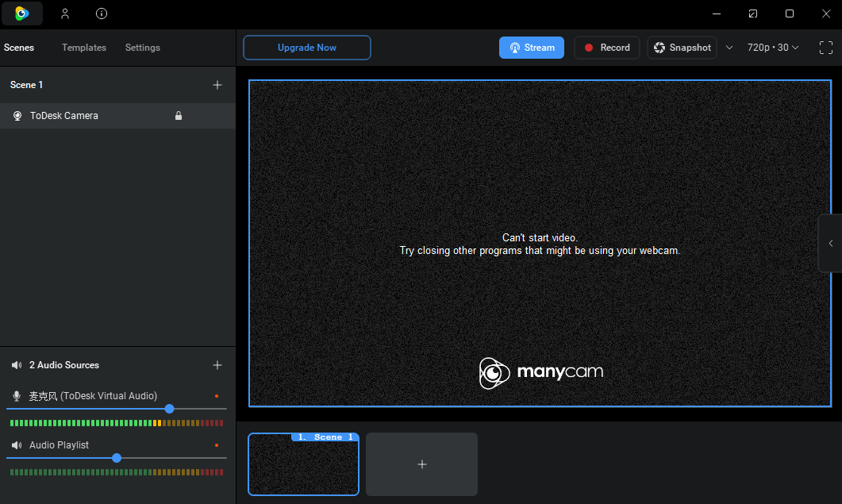Collapse the right-side panel with the arrow
Screen dimensions: 842x504
[x=830, y=243]
